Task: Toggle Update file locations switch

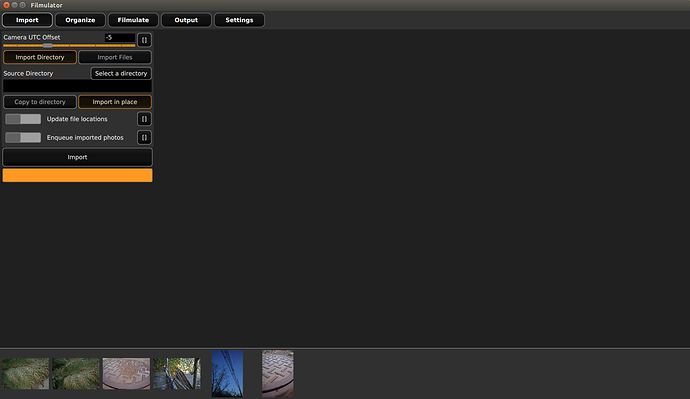Action: click(23, 119)
